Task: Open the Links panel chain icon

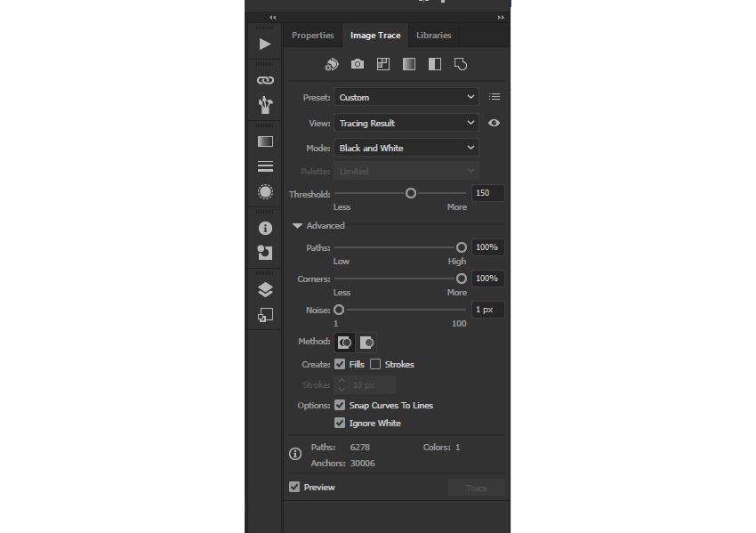Action: (x=265, y=80)
